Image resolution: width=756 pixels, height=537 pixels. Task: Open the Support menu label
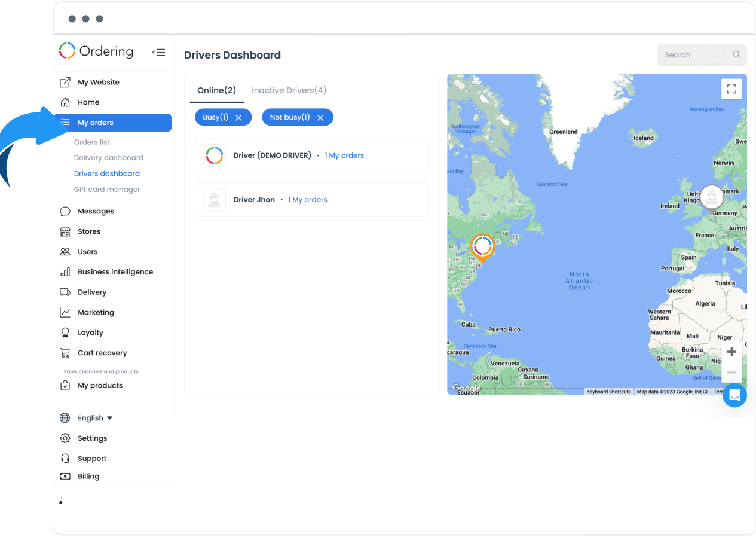(92, 459)
